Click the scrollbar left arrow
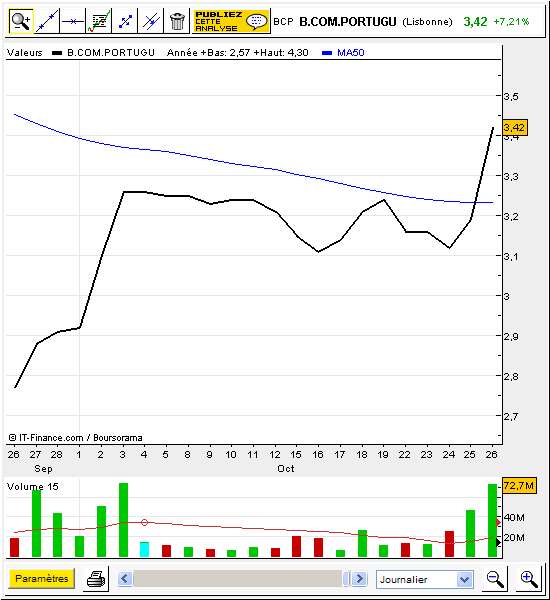The image size is (550, 600). pyautogui.click(x=125, y=579)
